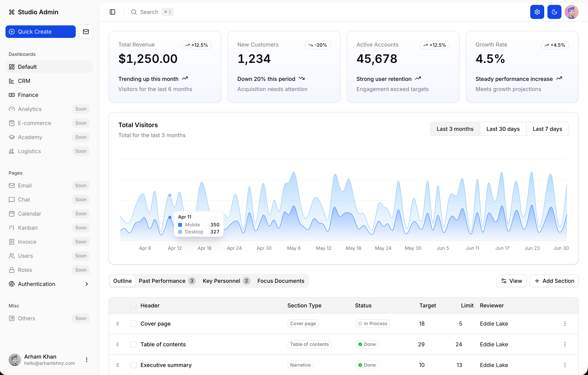The height and width of the screenshot is (375, 588).
Task: Open the user avatar in top bar
Action: [571, 12]
